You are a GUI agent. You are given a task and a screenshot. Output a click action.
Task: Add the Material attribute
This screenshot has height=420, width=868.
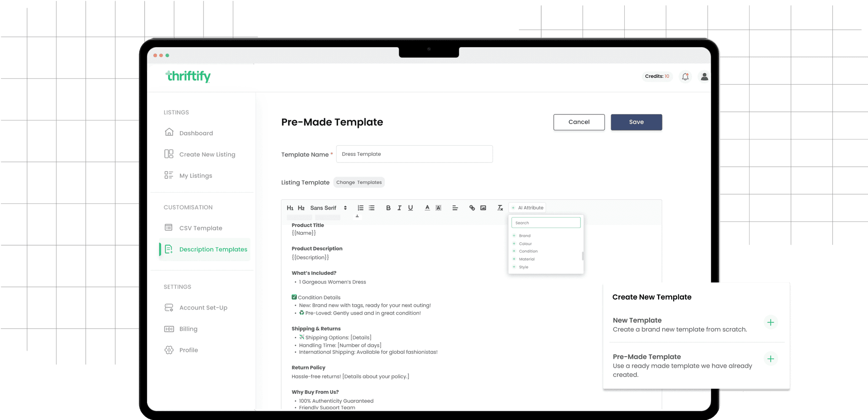pos(524,259)
